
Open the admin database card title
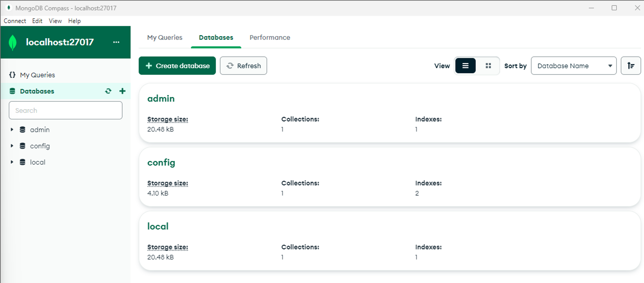pyautogui.click(x=161, y=99)
